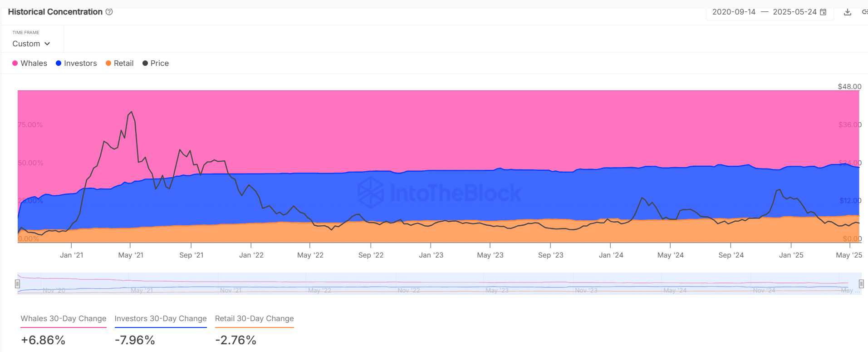
Task: Click the May '21 price peak on chart
Action: tap(132, 112)
